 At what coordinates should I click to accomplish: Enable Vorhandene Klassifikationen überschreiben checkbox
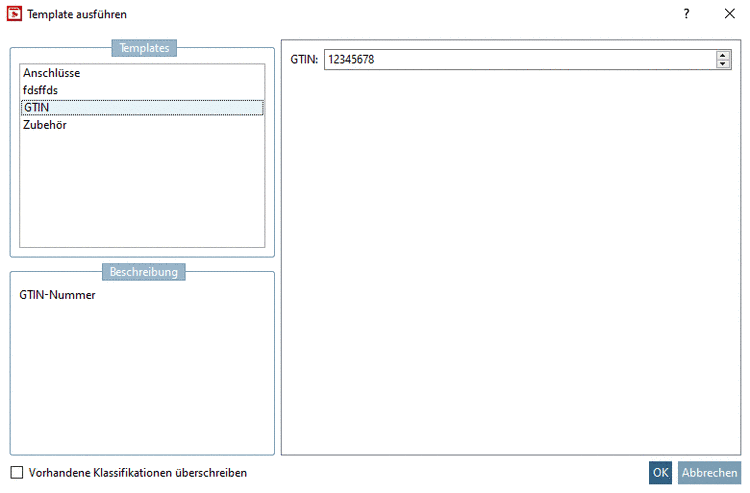tap(17, 472)
